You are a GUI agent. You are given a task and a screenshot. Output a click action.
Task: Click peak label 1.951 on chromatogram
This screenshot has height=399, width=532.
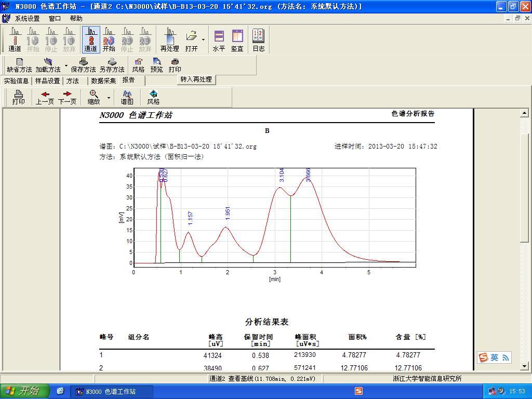[x=228, y=213]
